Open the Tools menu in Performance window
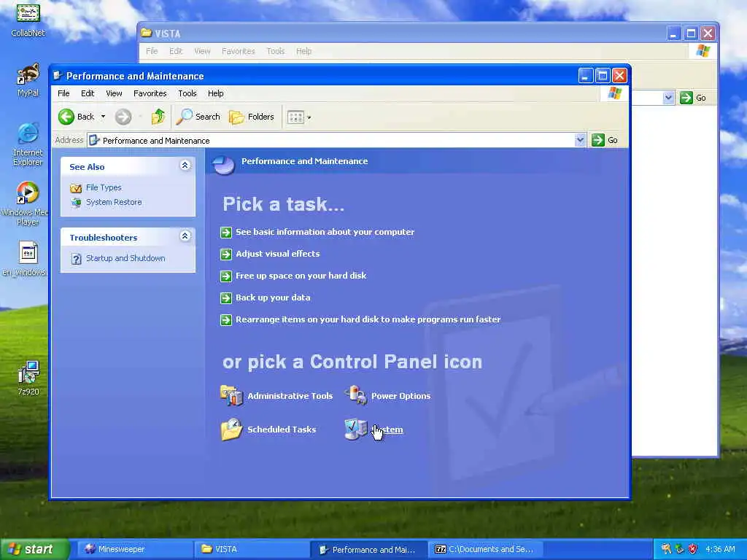 [x=187, y=93]
